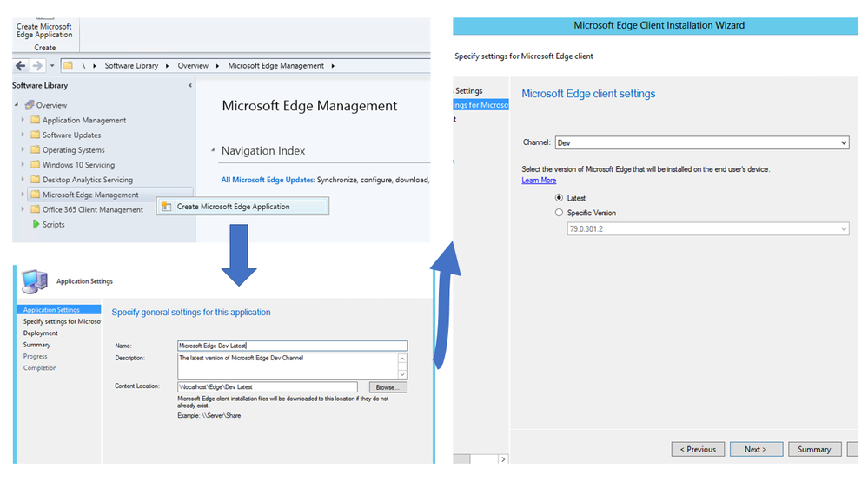Click Software Updates folder icon

point(36,135)
